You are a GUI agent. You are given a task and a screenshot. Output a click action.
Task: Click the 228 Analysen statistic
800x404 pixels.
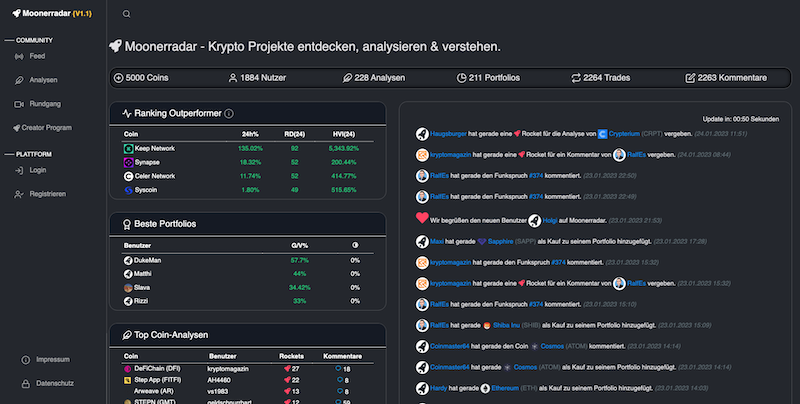tap(370, 78)
